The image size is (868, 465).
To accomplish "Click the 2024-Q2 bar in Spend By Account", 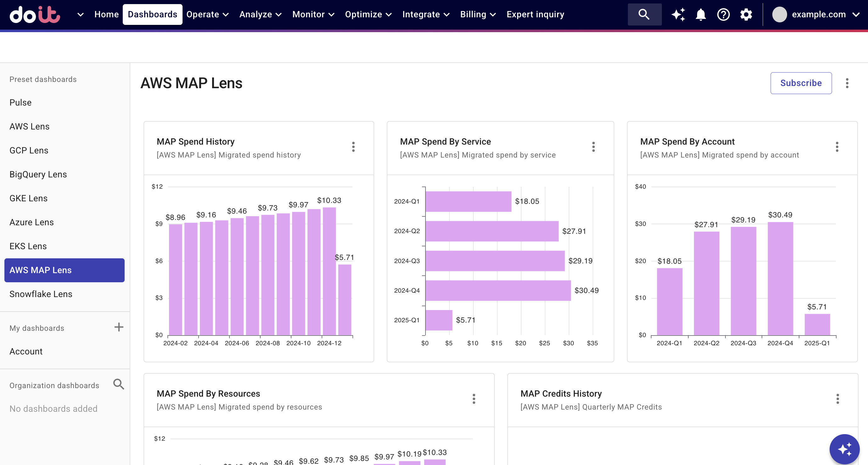I will click(707, 283).
